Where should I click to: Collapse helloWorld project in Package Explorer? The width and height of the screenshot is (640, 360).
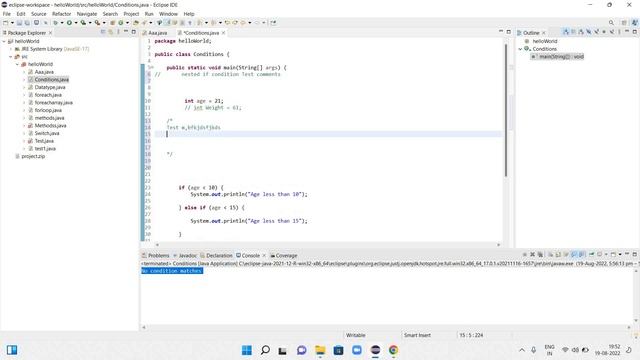[x=4, y=41]
